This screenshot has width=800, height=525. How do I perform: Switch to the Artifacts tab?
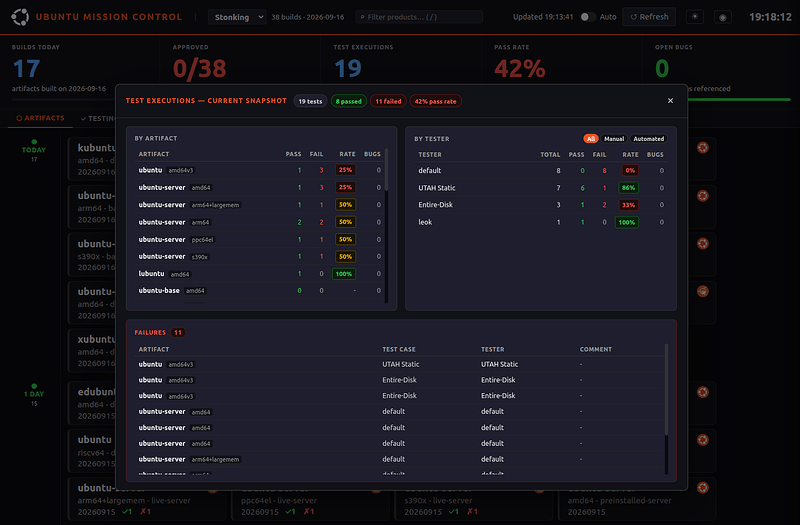(x=40, y=118)
